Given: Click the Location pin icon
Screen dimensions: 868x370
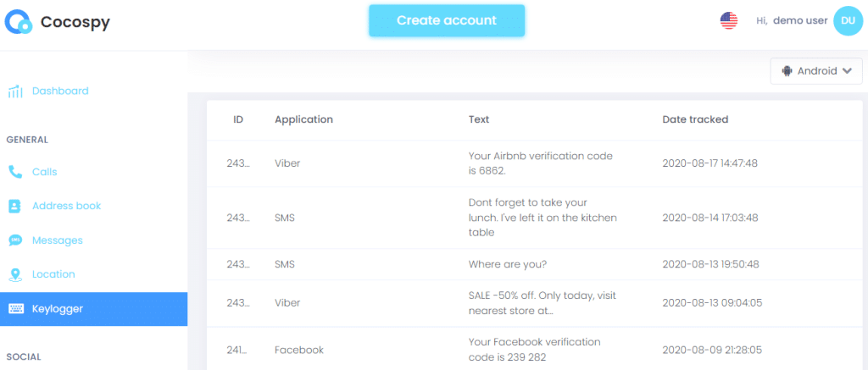Looking at the screenshot, I should click(15, 275).
